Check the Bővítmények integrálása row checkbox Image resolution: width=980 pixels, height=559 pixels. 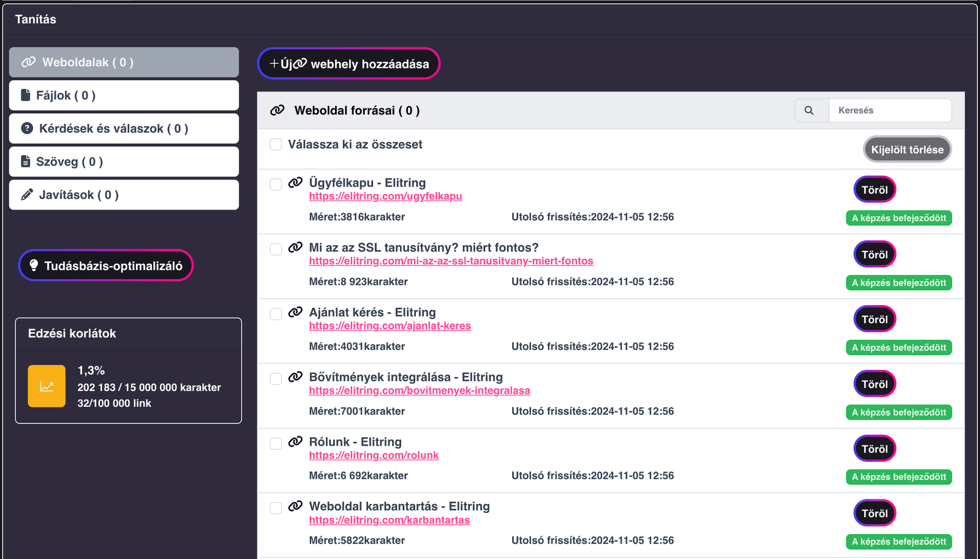tap(276, 379)
